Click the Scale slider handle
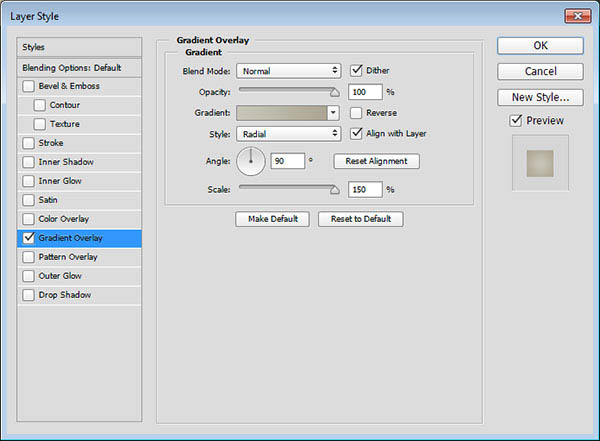The width and height of the screenshot is (600, 441). (x=335, y=190)
